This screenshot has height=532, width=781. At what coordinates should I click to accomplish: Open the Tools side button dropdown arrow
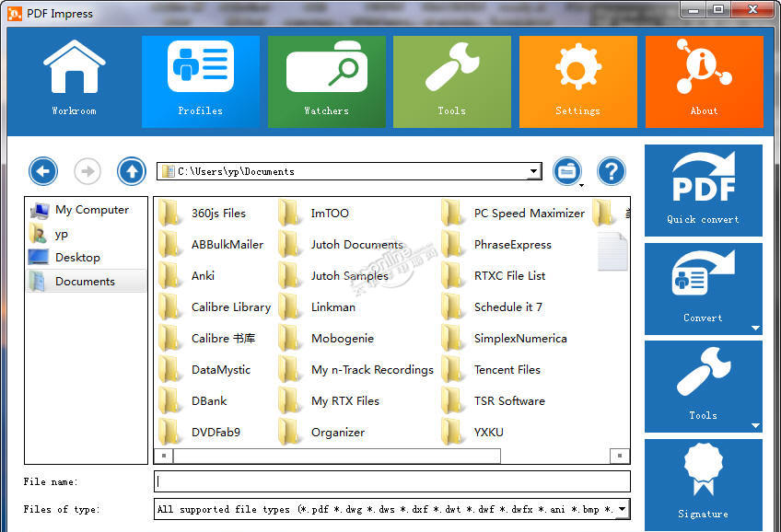(x=755, y=425)
